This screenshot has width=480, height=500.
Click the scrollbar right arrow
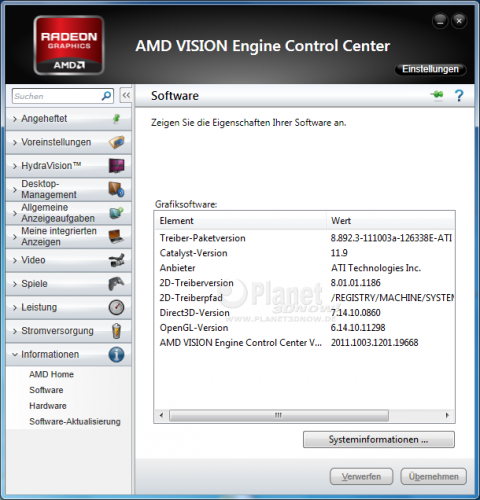(x=447, y=415)
